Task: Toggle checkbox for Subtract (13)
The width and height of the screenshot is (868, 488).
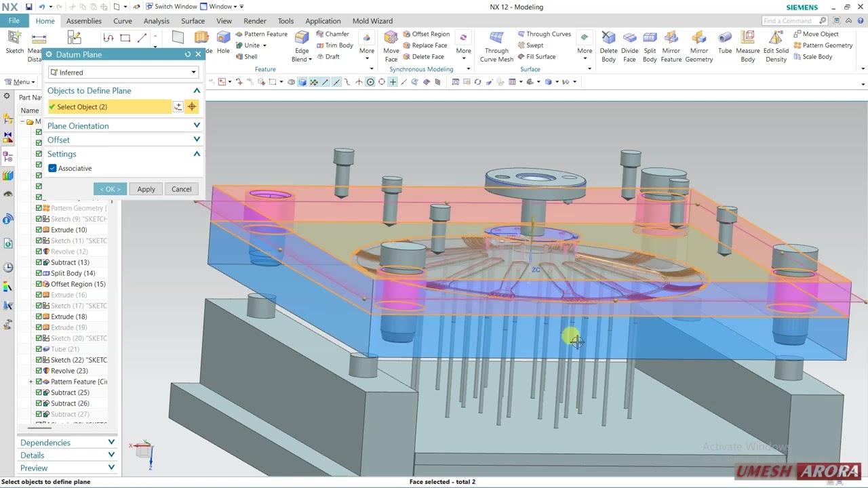Action: [x=39, y=262]
